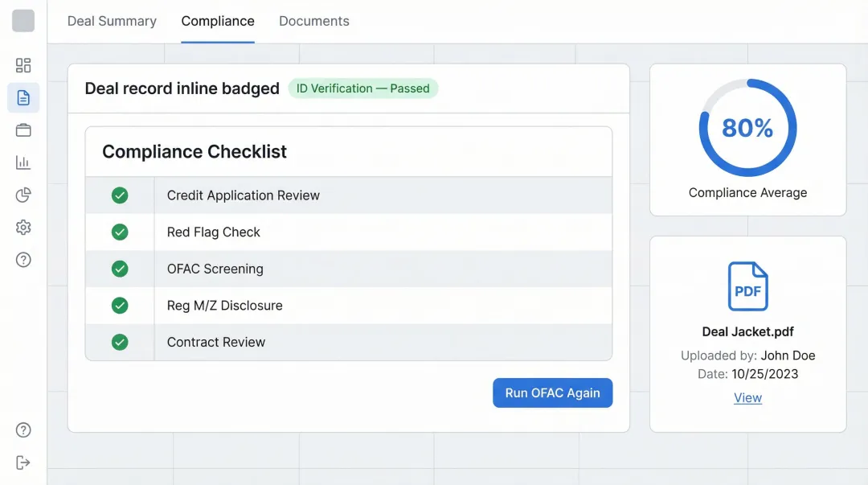View the bar chart analytics icon
The image size is (868, 485).
tap(23, 162)
